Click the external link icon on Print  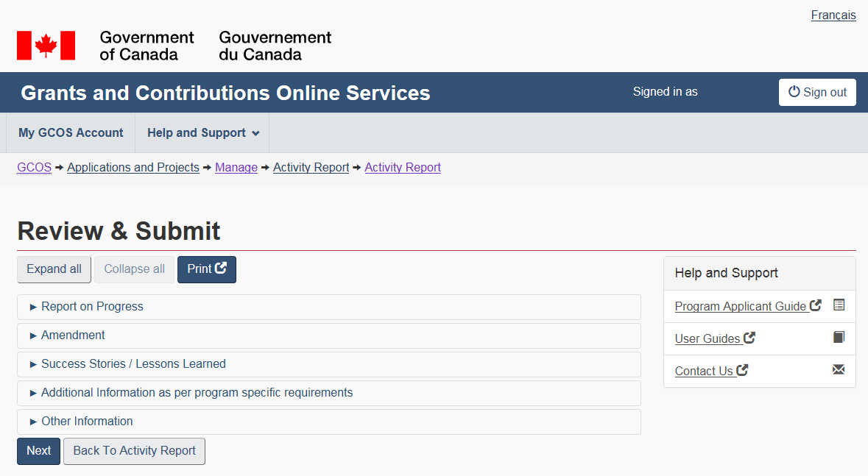click(x=220, y=269)
